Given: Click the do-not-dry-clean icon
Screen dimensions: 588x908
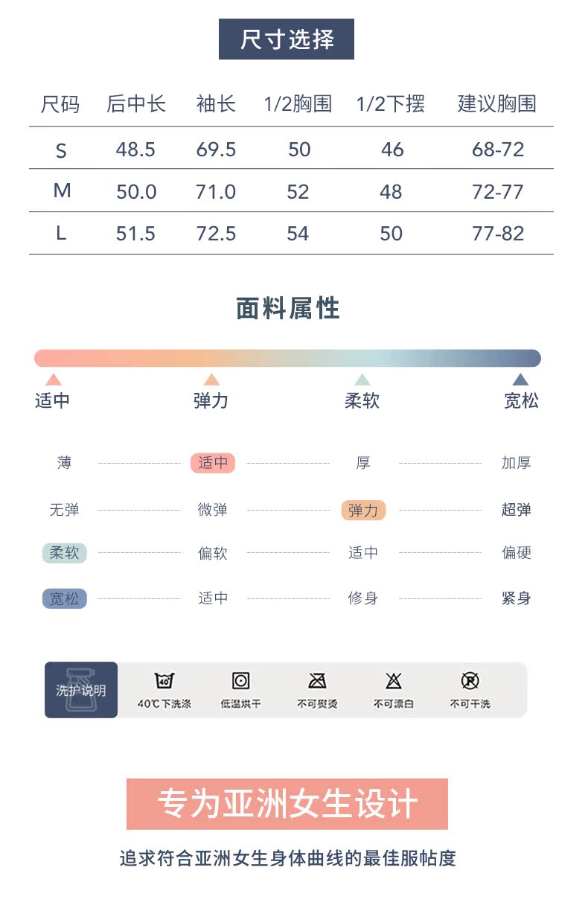Looking at the screenshot, I should point(470,680).
